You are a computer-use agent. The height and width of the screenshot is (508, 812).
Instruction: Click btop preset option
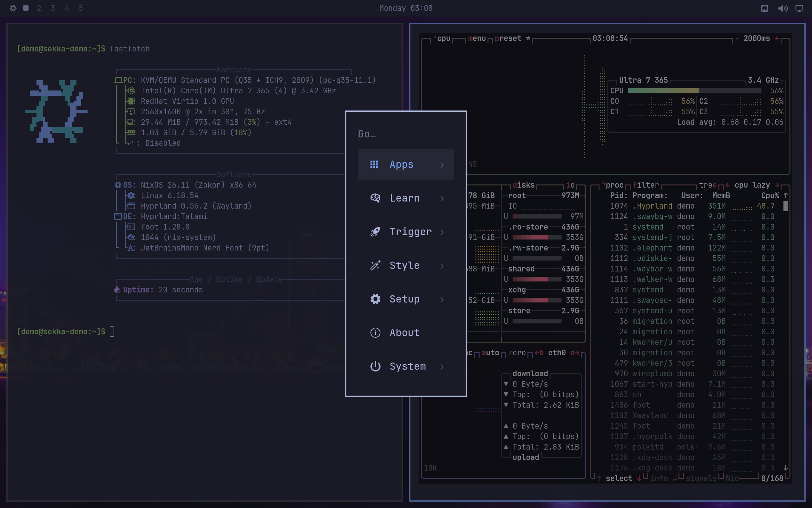coord(512,38)
